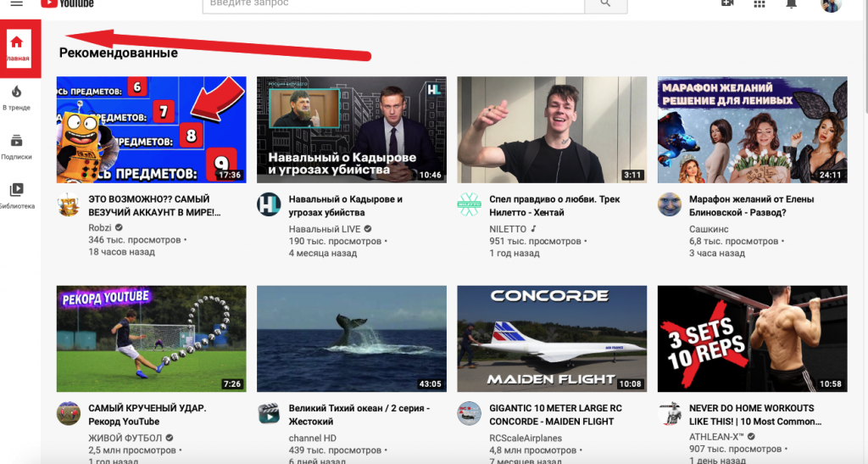Click the magnifier search button
The width and height of the screenshot is (868, 464).
(605, 4)
